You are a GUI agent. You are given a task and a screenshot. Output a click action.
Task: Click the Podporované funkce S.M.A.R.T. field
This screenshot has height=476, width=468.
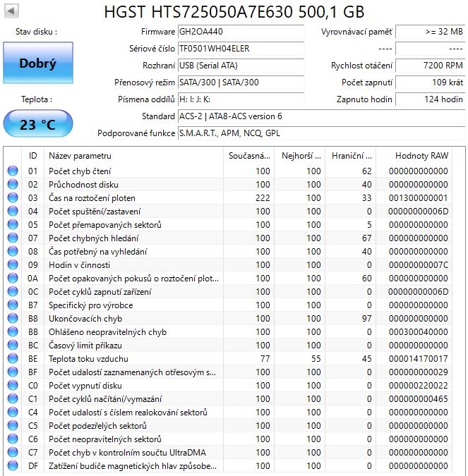pos(321,133)
